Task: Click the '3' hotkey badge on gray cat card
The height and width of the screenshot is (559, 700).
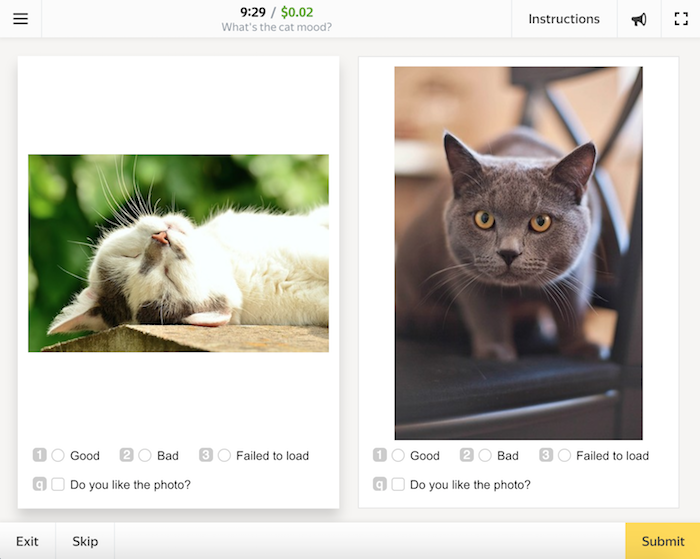Action: pos(546,455)
